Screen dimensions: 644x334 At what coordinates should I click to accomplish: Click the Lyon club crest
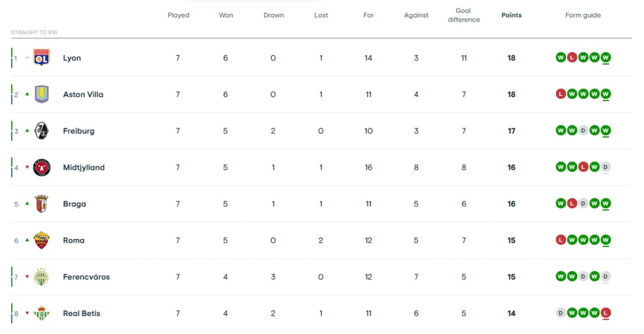click(41, 57)
